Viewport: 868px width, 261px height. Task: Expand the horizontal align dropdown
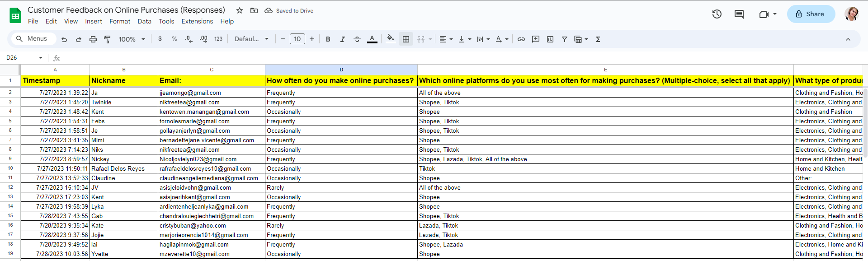tap(446, 39)
